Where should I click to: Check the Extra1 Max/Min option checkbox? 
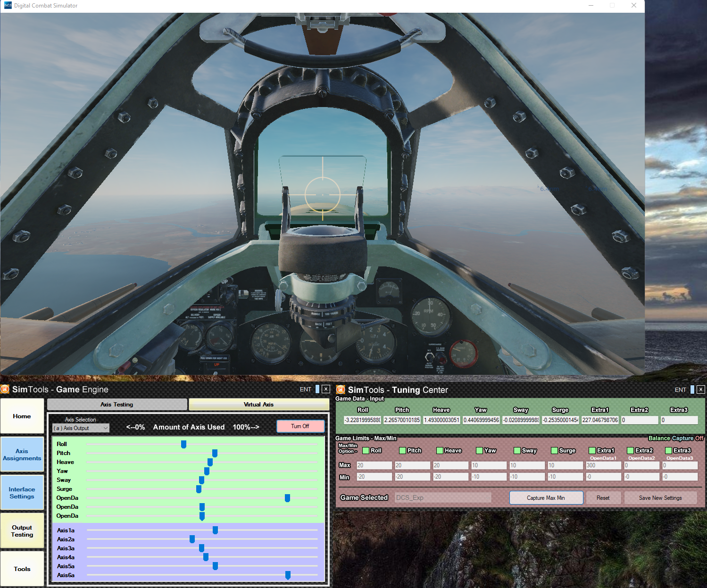point(592,450)
